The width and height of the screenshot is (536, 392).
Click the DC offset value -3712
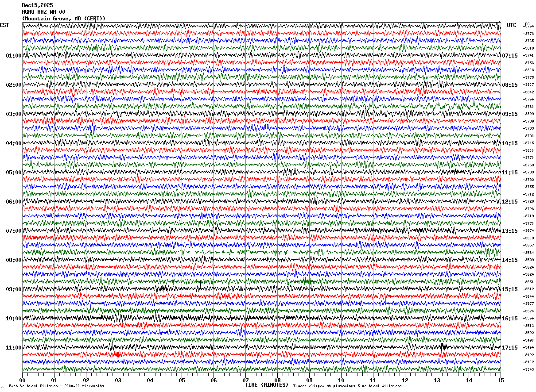(x=528, y=194)
